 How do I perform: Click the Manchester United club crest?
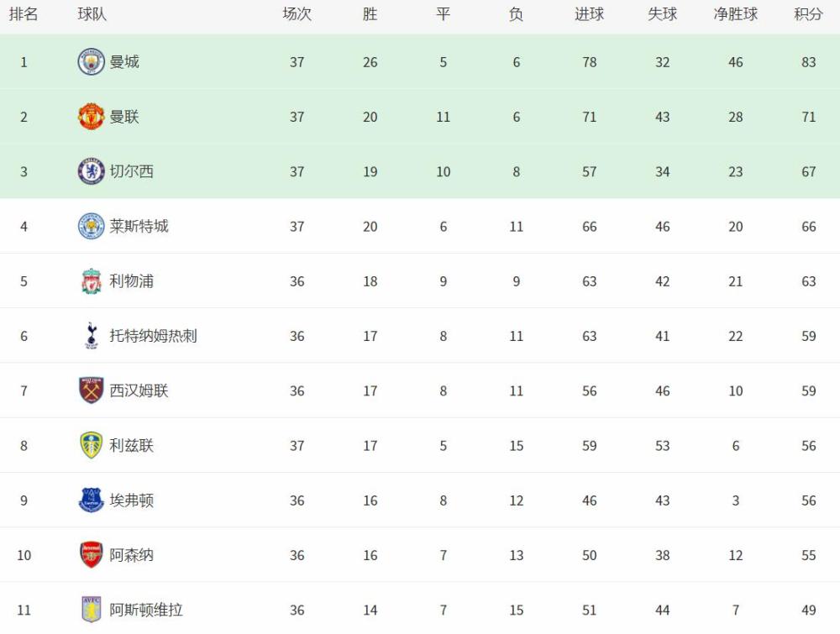(91, 117)
